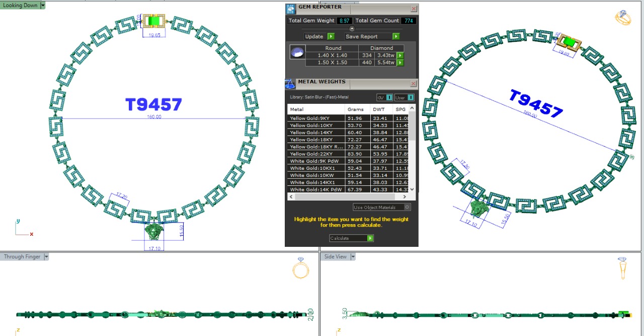Toggle the User library switch
644x336 pixels.
(405, 98)
